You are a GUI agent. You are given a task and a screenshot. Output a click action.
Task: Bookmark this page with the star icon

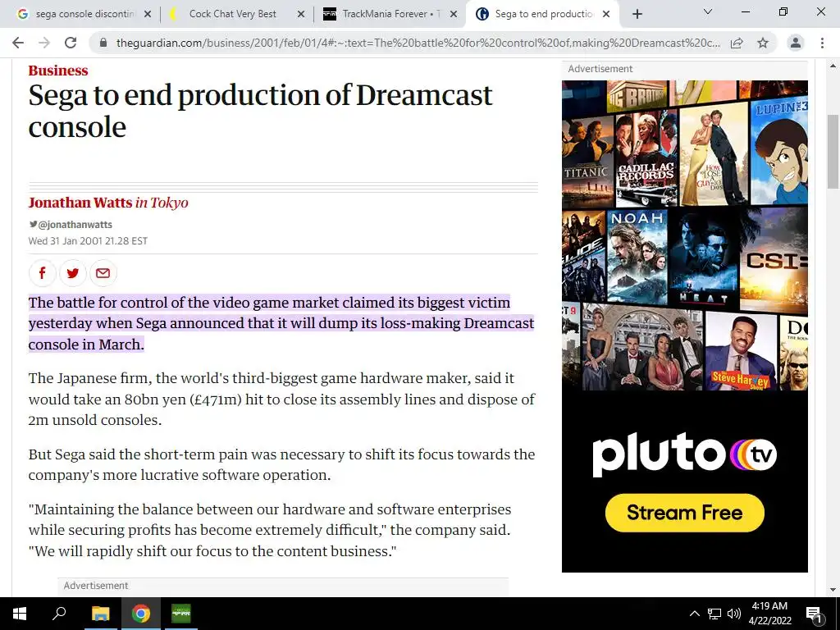763,43
